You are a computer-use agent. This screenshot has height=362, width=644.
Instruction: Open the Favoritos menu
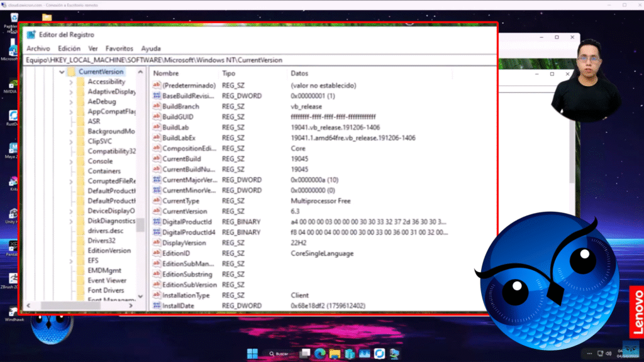coord(119,48)
